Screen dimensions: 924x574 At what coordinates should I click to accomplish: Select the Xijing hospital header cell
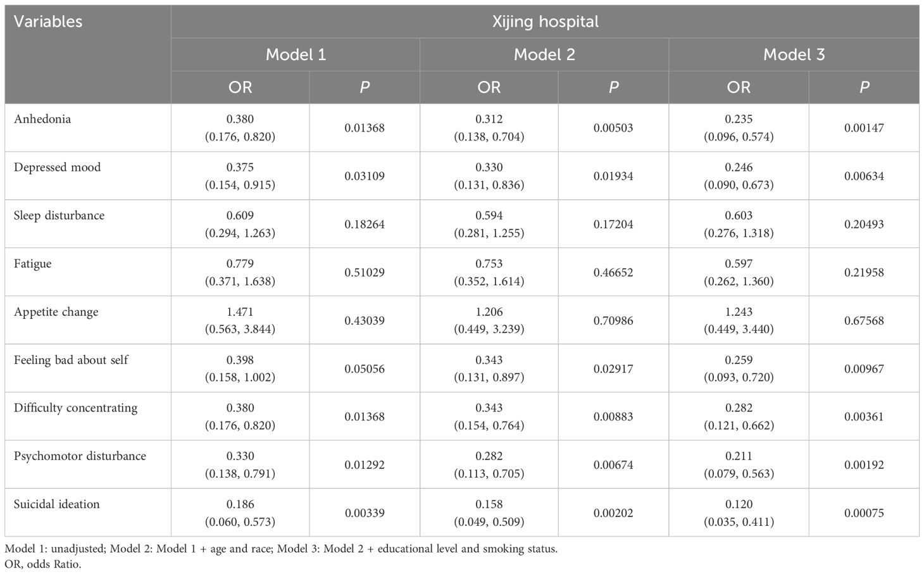pyautogui.click(x=545, y=22)
